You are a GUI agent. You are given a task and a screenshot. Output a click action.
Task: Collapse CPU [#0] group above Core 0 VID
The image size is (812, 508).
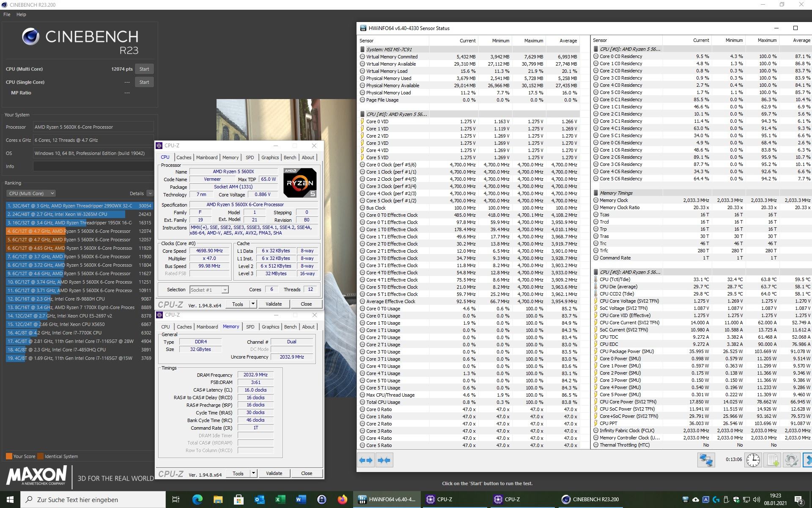click(x=362, y=114)
